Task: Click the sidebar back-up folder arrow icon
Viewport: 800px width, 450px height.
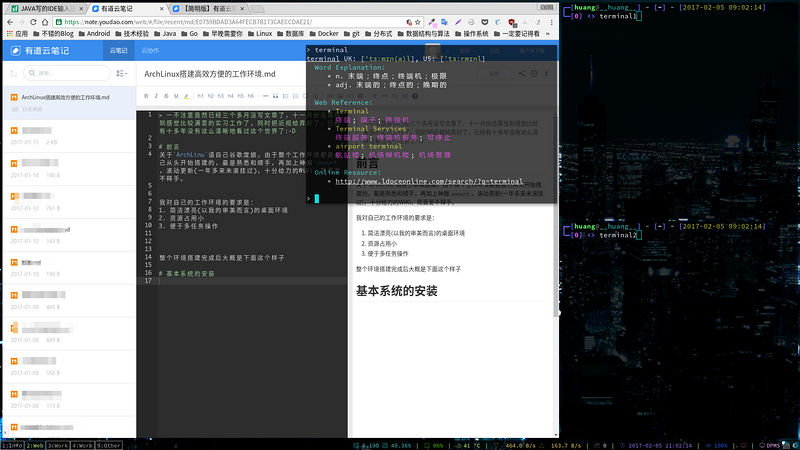Action: coord(14,73)
